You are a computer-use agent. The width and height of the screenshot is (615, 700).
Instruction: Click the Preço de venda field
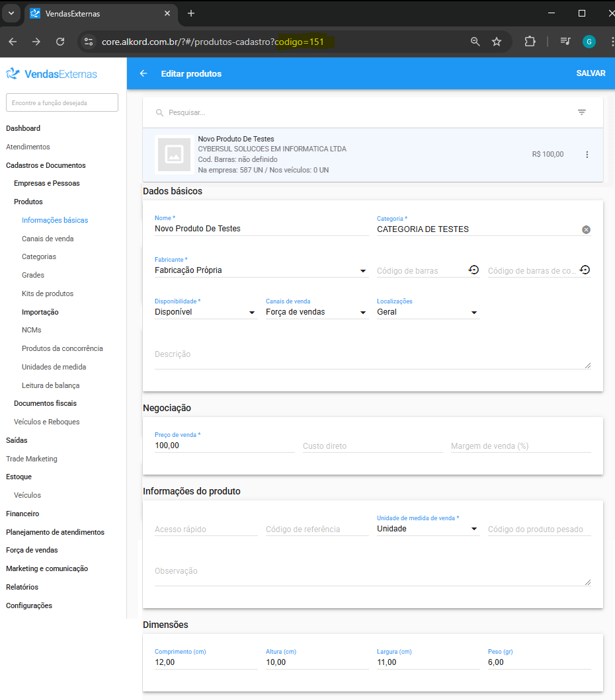(x=225, y=446)
